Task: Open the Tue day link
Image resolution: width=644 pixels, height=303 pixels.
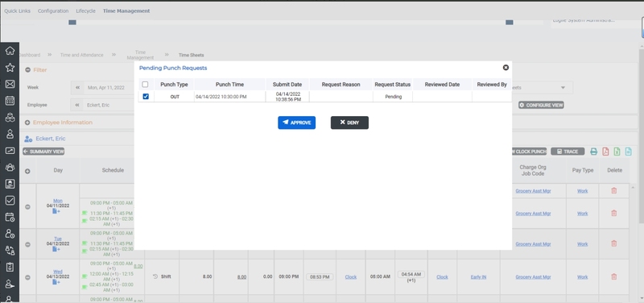Action: [x=58, y=239]
